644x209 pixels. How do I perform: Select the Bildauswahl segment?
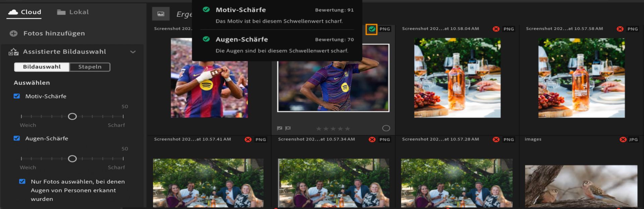(42, 67)
